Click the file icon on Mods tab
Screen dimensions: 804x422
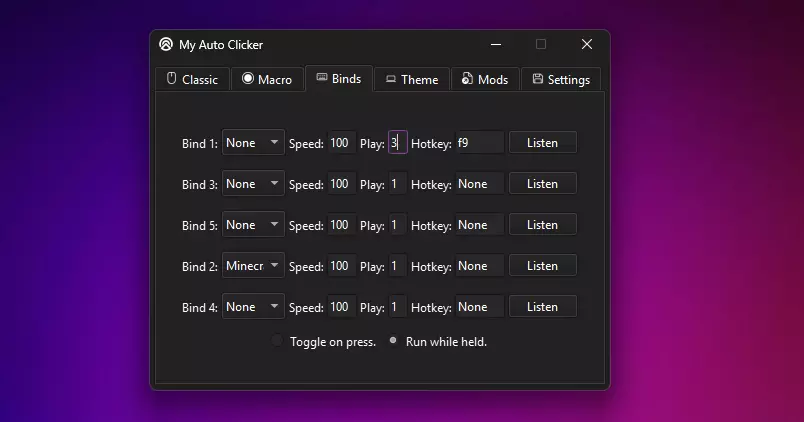467,78
